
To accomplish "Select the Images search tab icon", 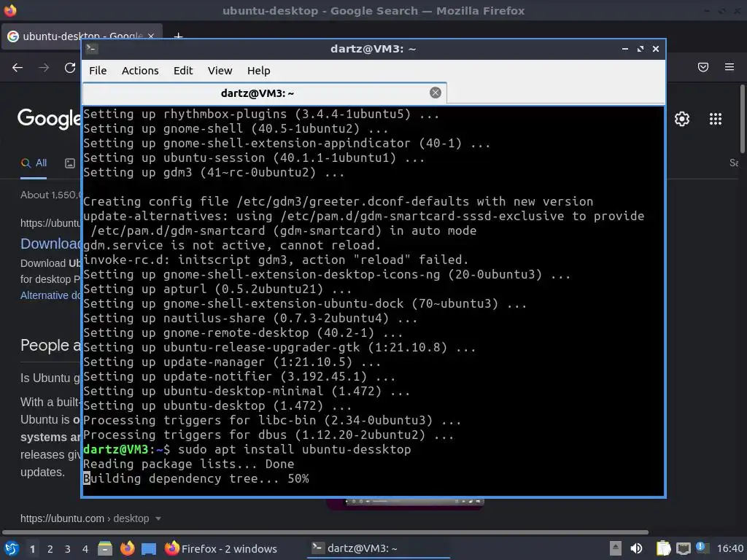I will [x=70, y=163].
